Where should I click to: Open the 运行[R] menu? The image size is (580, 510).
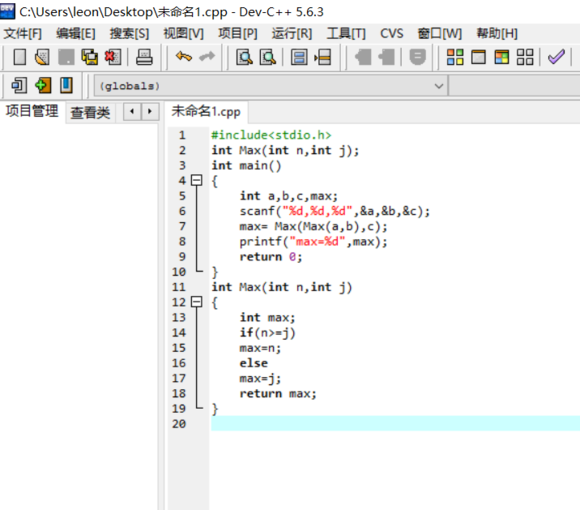[292, 34]
